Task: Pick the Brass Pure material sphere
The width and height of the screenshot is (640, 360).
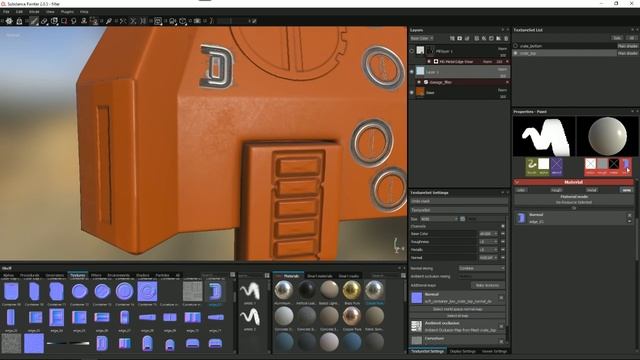Action: (x=351, y=290)
